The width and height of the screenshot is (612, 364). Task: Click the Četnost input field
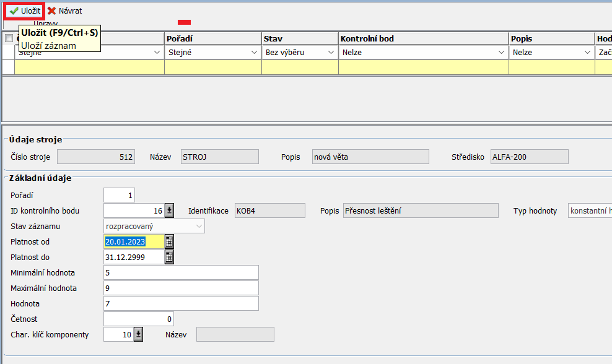139,319
